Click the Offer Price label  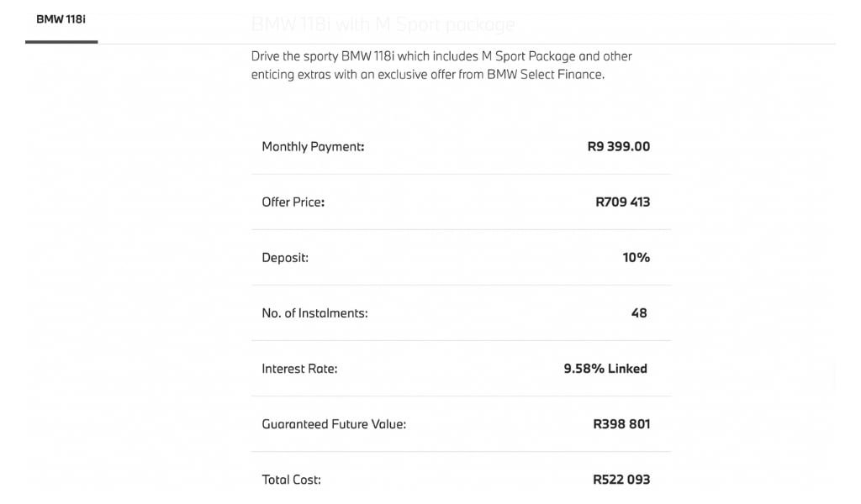(293, 202)
